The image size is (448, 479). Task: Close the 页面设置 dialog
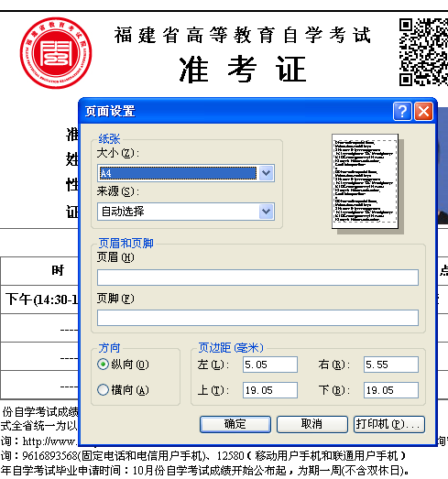pyautogui.click(x=423, y=112)
